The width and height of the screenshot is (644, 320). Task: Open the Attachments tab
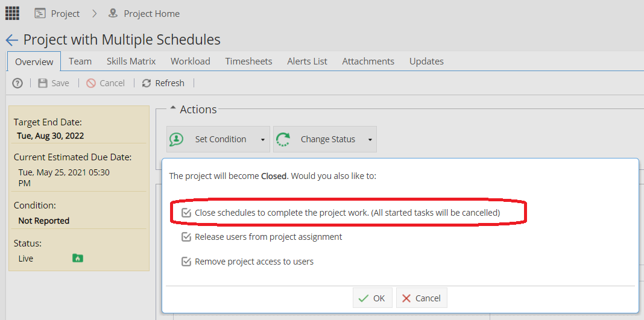coord(368,61)
